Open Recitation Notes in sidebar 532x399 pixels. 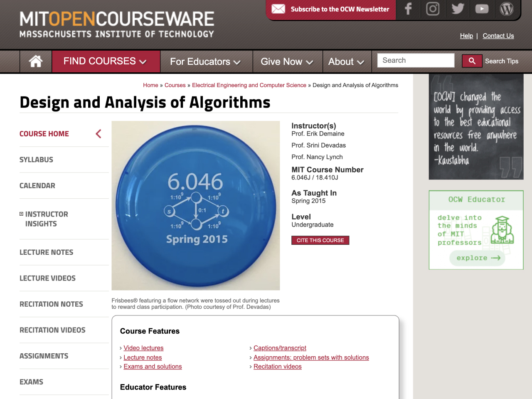coord(51,304)
